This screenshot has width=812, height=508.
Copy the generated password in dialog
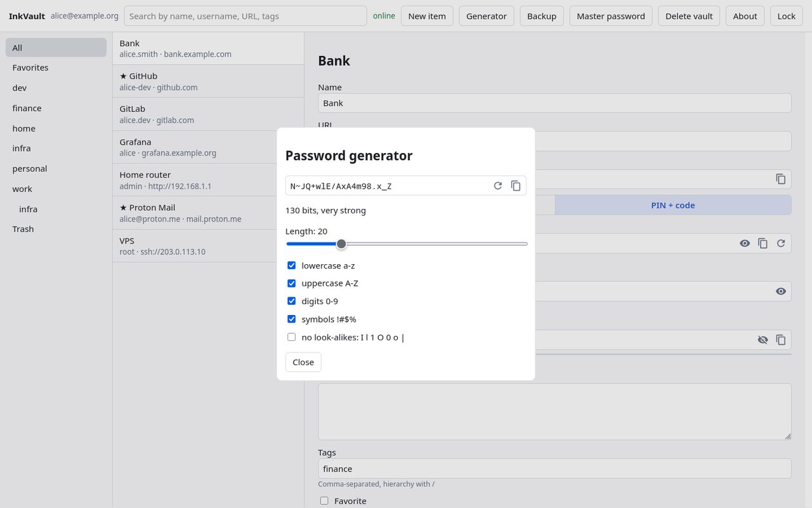pos(516,185)
